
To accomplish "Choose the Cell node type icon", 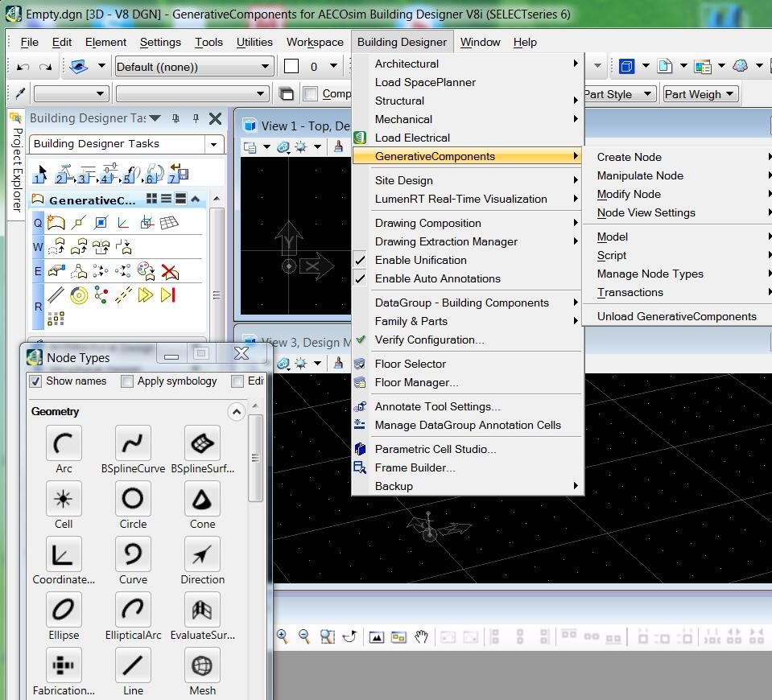I will [64, 499].
